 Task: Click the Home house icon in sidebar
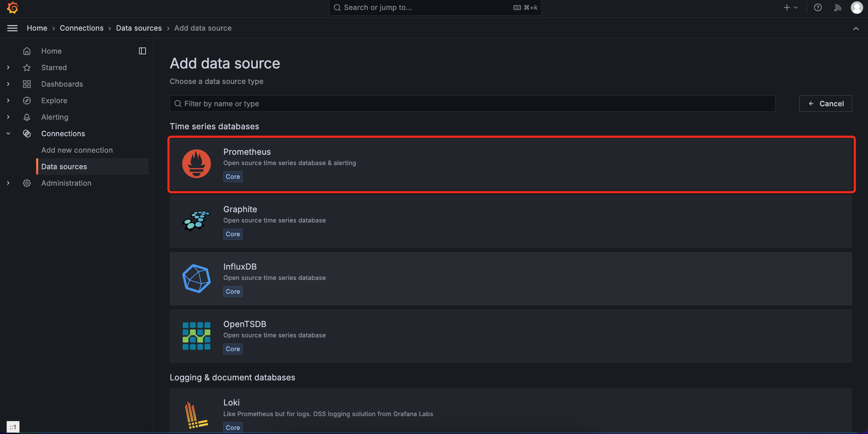click(27, 51)
